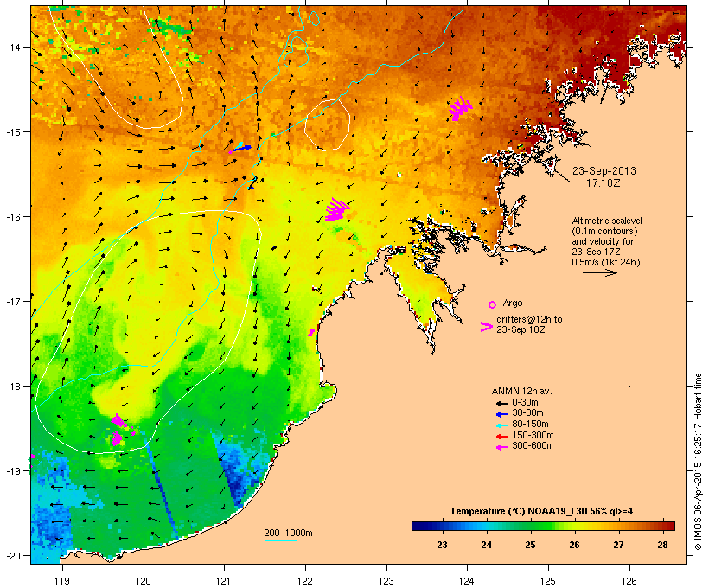Click the latitude axis label -17
709x588 pixels.
coord(13,301)
